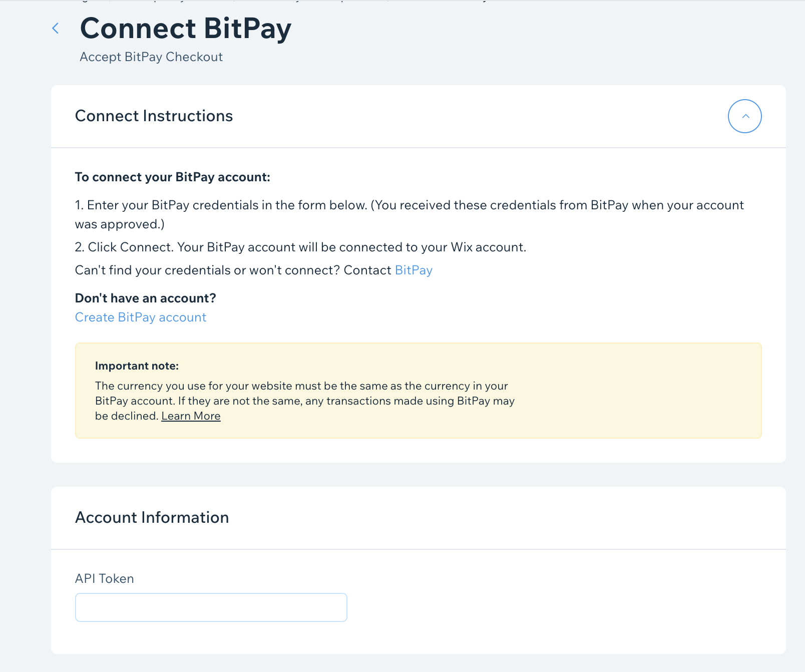Viewport: 805px width, 672px height.
Task: Focus the API Token input field
Action: 211,607
